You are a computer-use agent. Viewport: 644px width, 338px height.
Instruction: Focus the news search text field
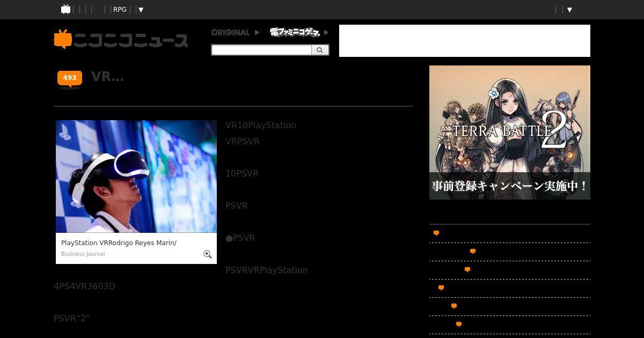point(261,50)
